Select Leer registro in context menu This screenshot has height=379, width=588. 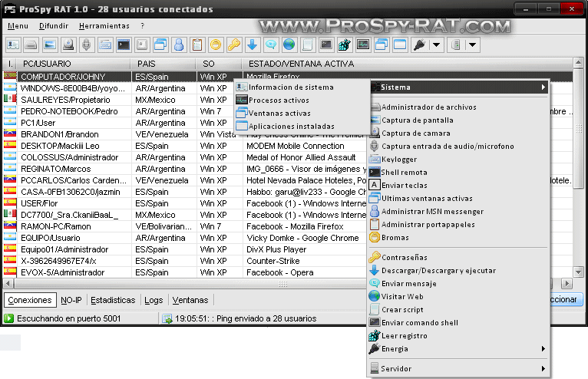click(459, 336)
